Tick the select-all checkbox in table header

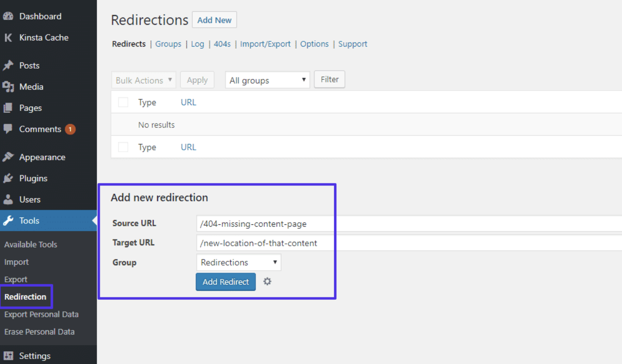pyautogui.click(x=123, y=102)
